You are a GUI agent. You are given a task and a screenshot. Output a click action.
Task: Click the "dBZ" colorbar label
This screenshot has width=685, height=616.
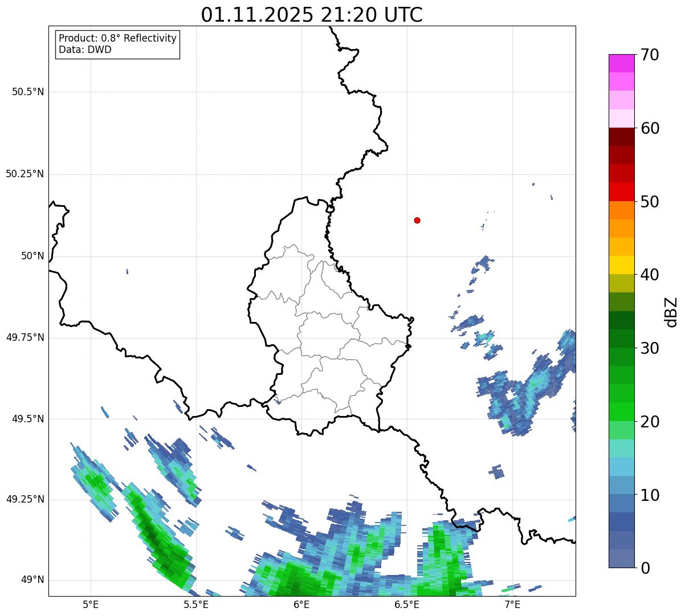coord(671,311)
